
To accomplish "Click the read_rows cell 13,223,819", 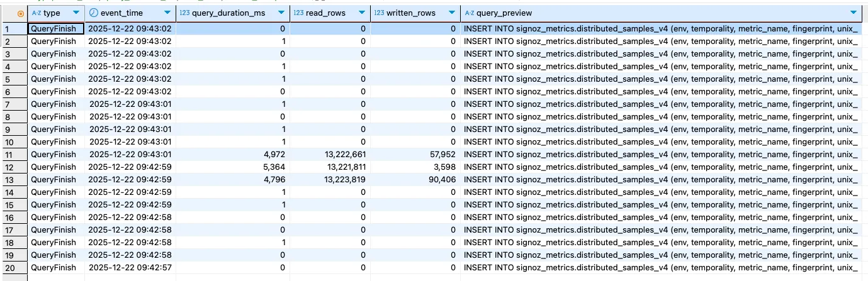I will pyautogui.click(x=330, y=179).
